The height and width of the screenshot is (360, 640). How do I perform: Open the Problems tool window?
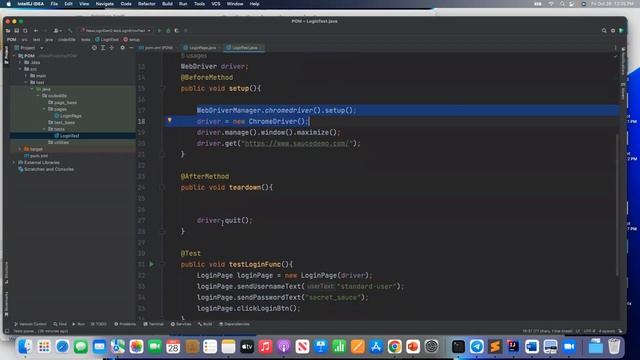point(125,324)
